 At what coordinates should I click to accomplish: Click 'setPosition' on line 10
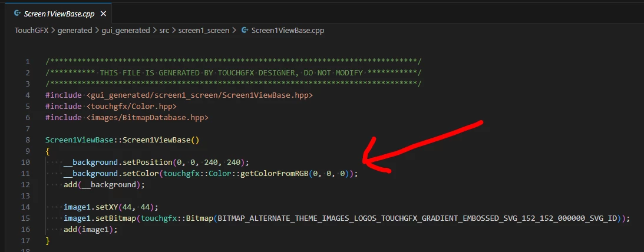click(147, 162)
